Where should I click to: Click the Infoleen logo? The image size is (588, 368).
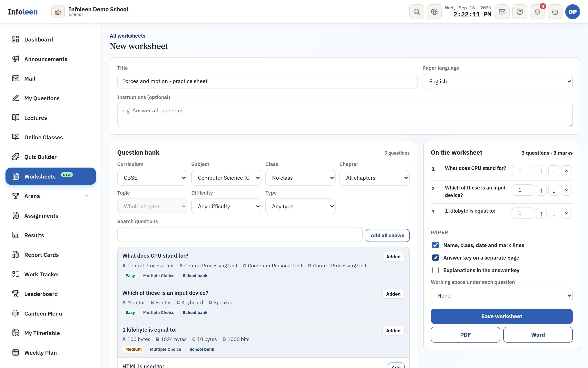tap(23, 12)
